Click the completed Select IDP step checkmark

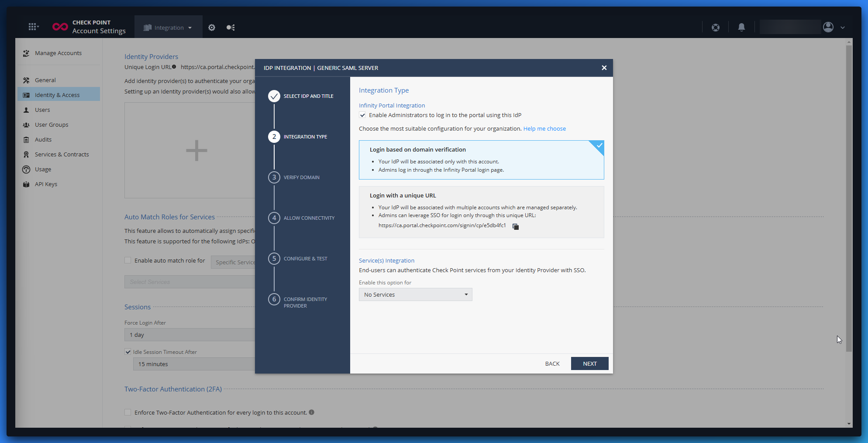(274, 96)
